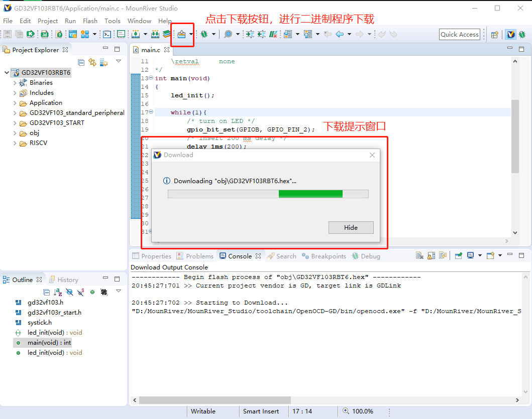Switch to the MounRiver perspective icon
The image size is (532, 419).
pos(510,34)
